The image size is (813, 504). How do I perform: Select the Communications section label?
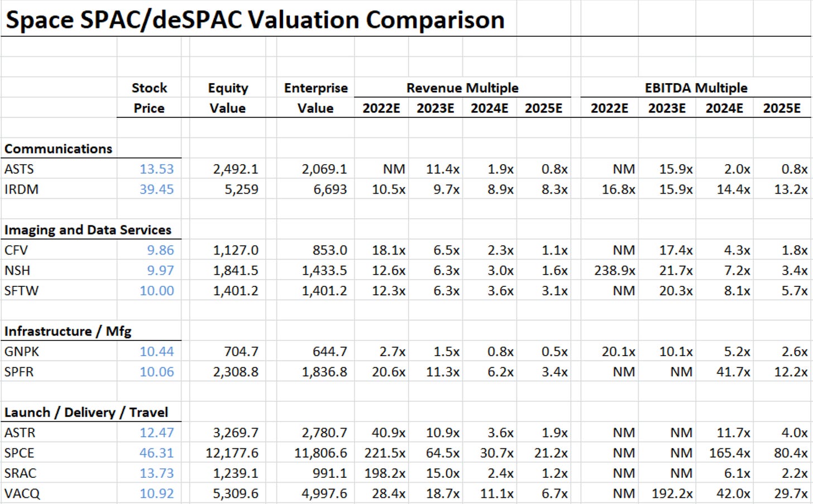click(x=58, y=149)
